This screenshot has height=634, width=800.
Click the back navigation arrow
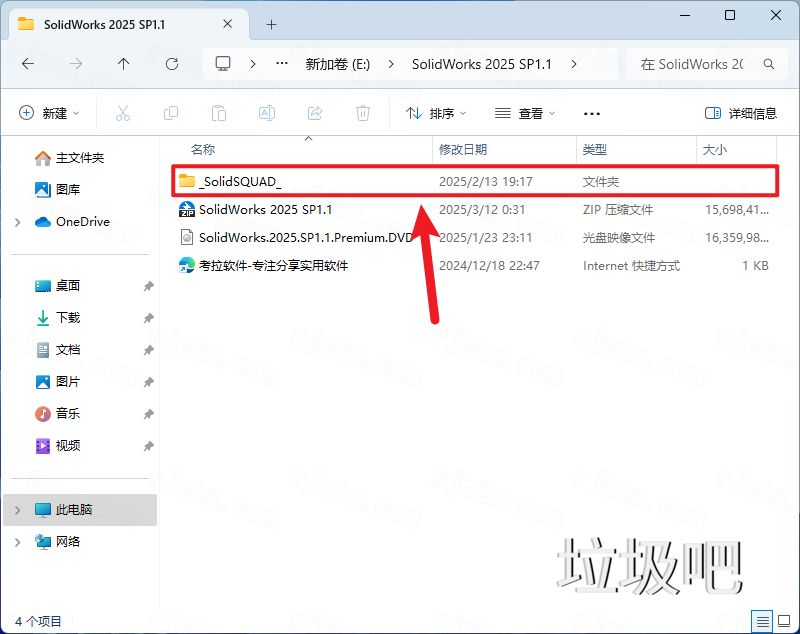pyautogui.click(x=28, y=63)
